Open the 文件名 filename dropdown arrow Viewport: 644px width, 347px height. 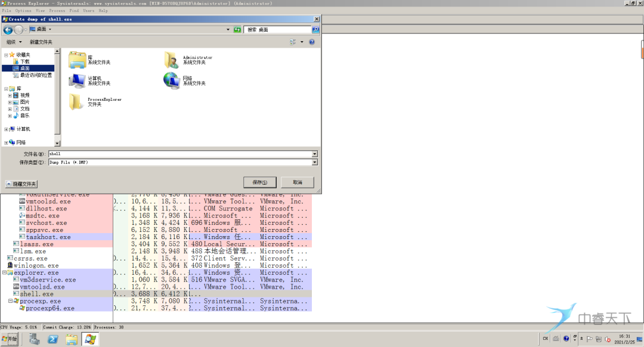point(315,154)
